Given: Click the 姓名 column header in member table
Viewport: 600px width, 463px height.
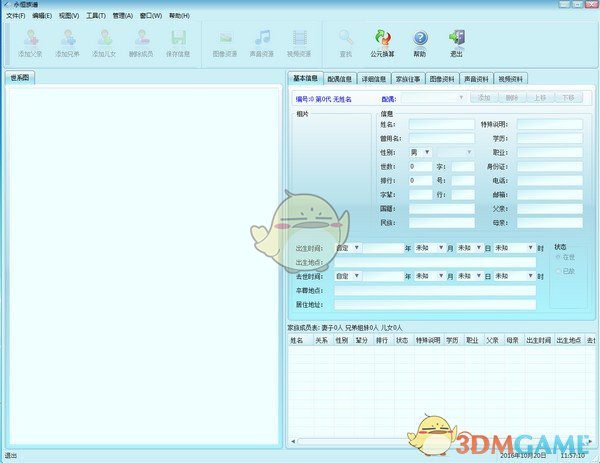Looking at the screenshot, I should point(301,340).
